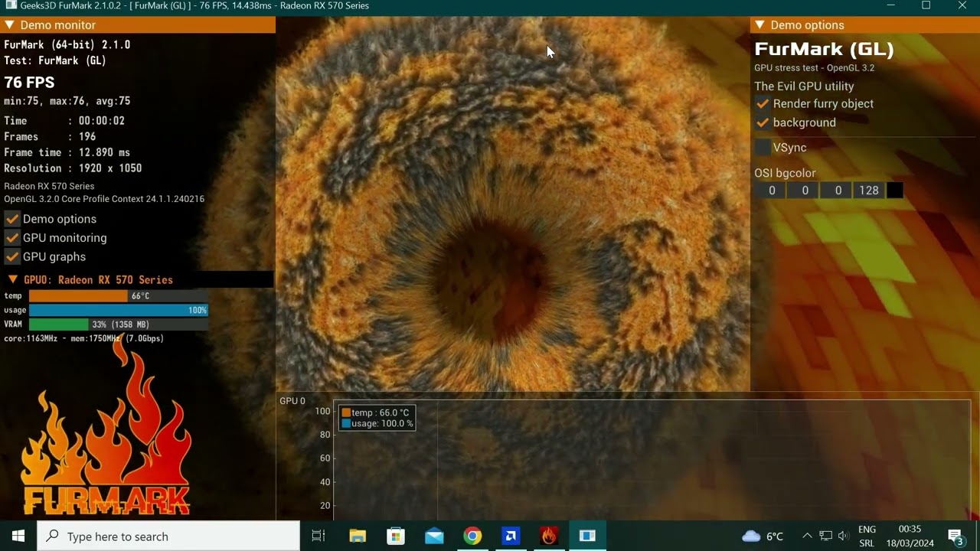Viewport: 980px width, 551px height.
Task: Collapse the Demo options panel triangle
Action: pyautogui.click(x=760, y=25)
